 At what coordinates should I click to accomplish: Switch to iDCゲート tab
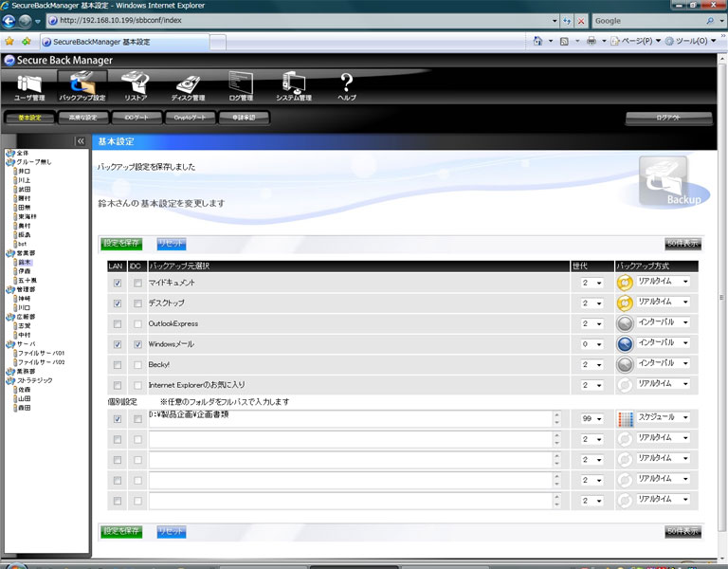[136, 118]
